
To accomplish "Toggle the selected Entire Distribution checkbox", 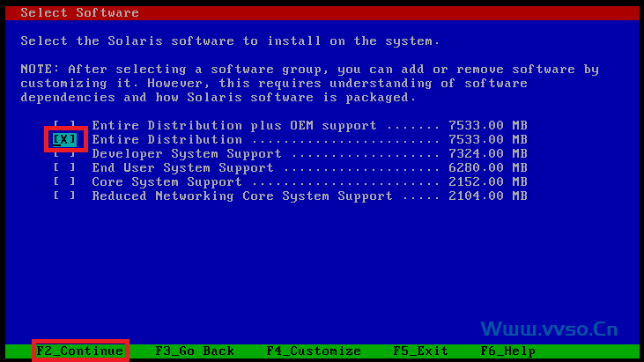I will pos(64,139).
